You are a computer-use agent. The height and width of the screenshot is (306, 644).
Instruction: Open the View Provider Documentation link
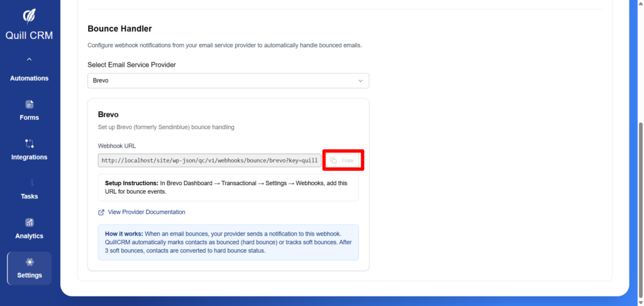pyautogui.click(x=147, y=212)
